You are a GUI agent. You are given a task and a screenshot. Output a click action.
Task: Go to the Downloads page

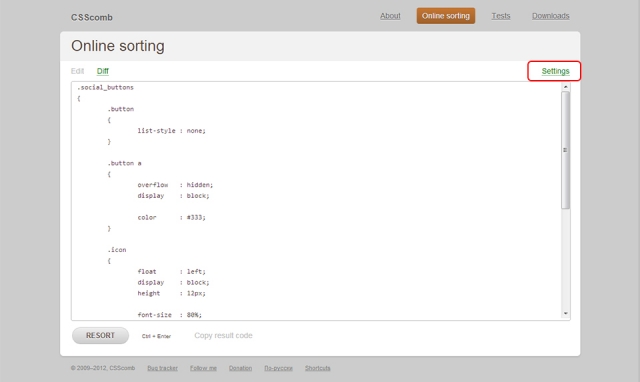[x=551, y=16]
